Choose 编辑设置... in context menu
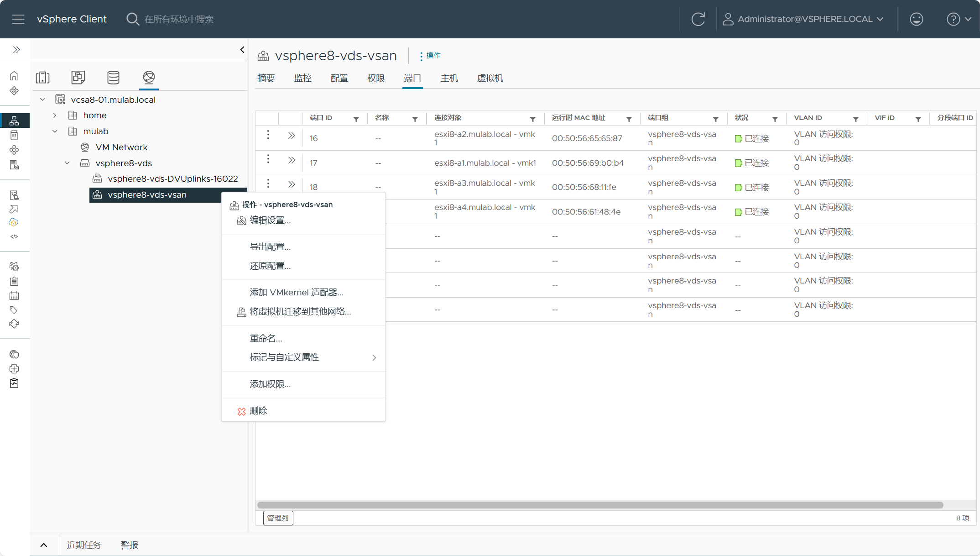The height and width of the screenshot is (556, 980). (x=303, y=220)
